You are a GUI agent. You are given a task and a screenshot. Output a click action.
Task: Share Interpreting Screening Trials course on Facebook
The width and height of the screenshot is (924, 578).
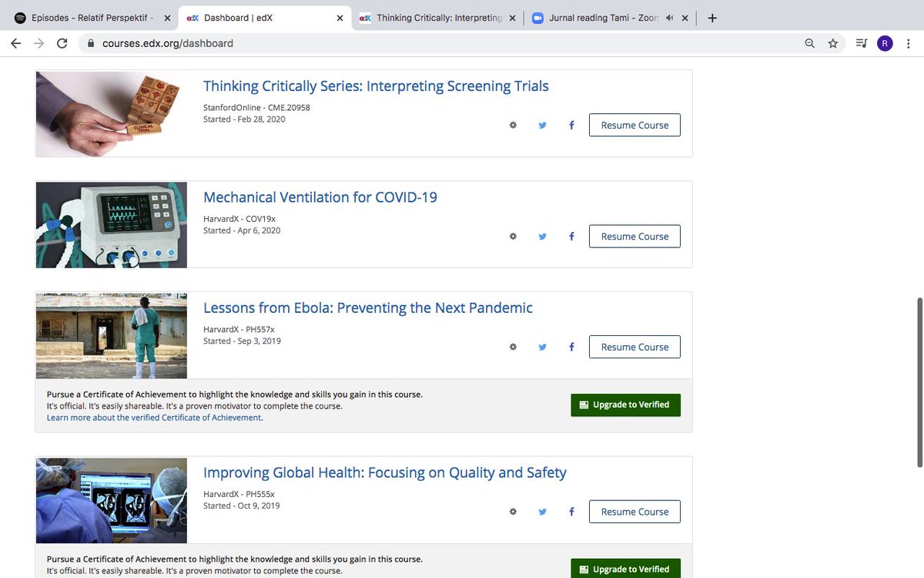tap(571, 126)
